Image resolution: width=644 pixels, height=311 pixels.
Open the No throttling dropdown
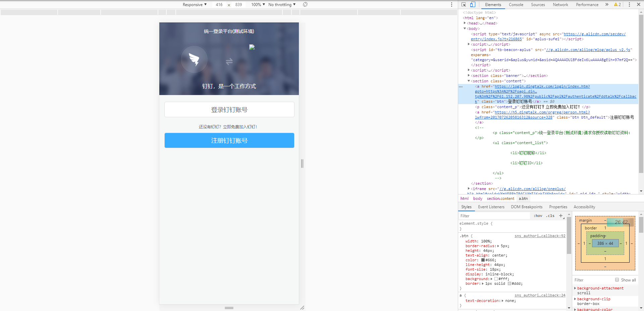282,4
